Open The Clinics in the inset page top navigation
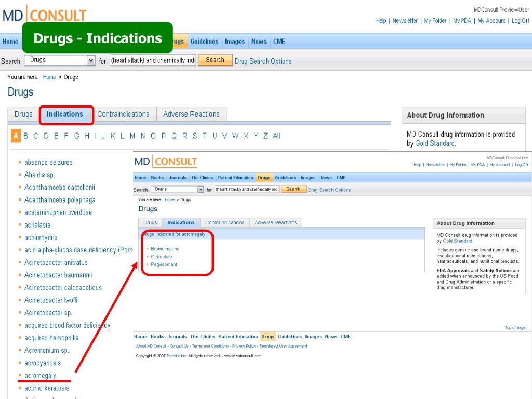 coord(202,178)
